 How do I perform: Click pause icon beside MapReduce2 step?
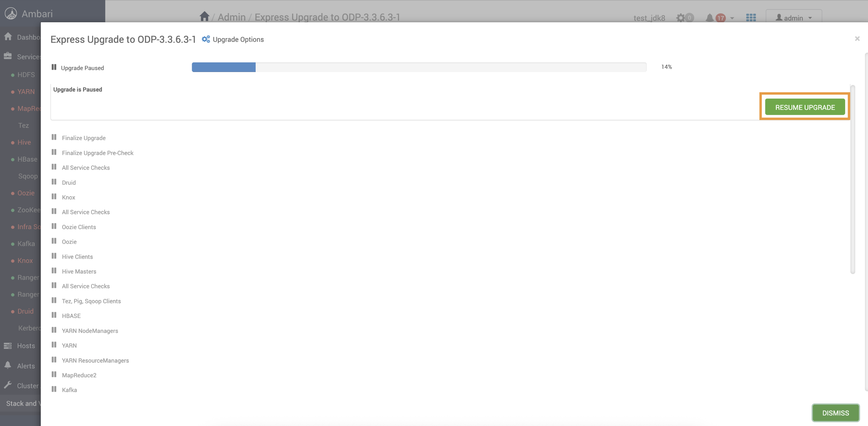54,374
